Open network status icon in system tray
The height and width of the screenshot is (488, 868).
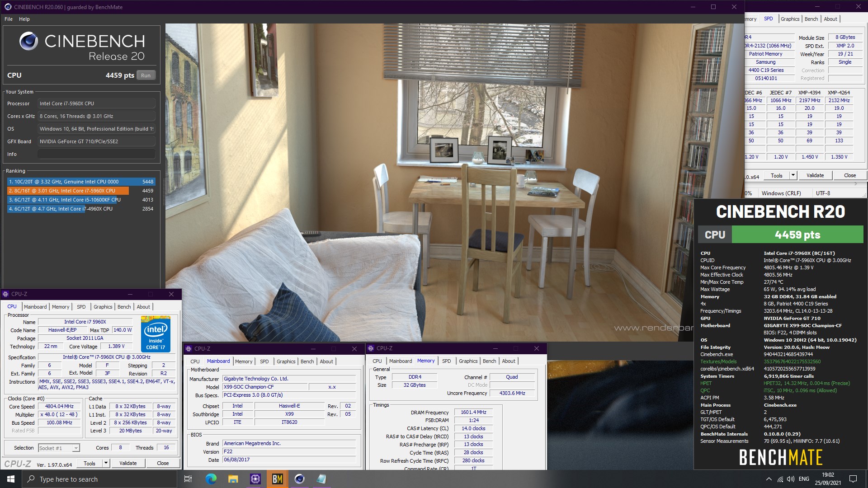[780, 479]
